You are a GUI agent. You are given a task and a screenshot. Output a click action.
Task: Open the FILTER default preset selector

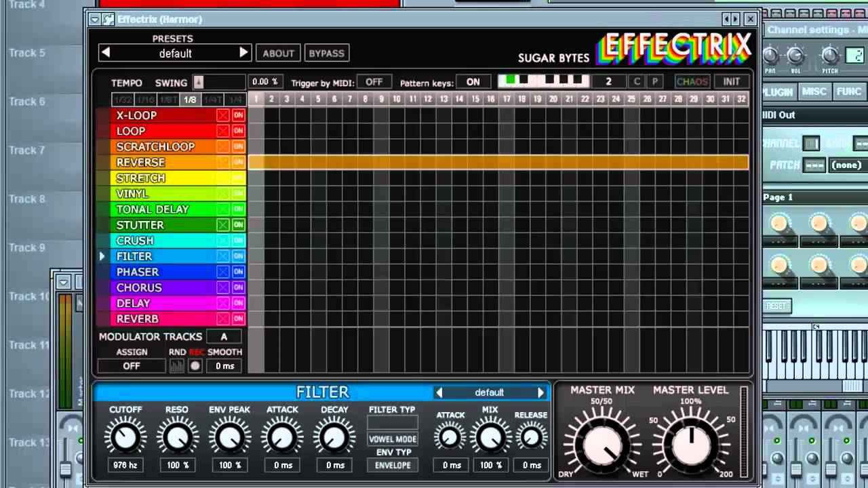490,392
